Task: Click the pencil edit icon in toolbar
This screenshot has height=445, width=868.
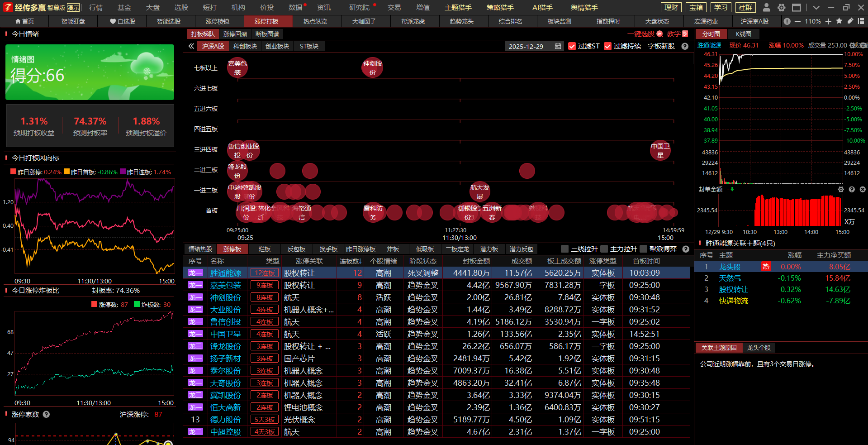Action: (x=850, y=21)
